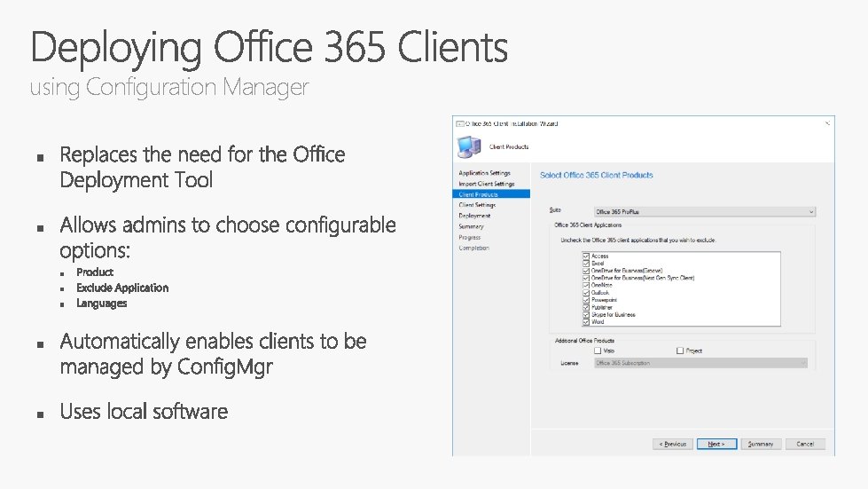Click the Summary button at bottom
The image size is (868, 489).
(761, 444)
